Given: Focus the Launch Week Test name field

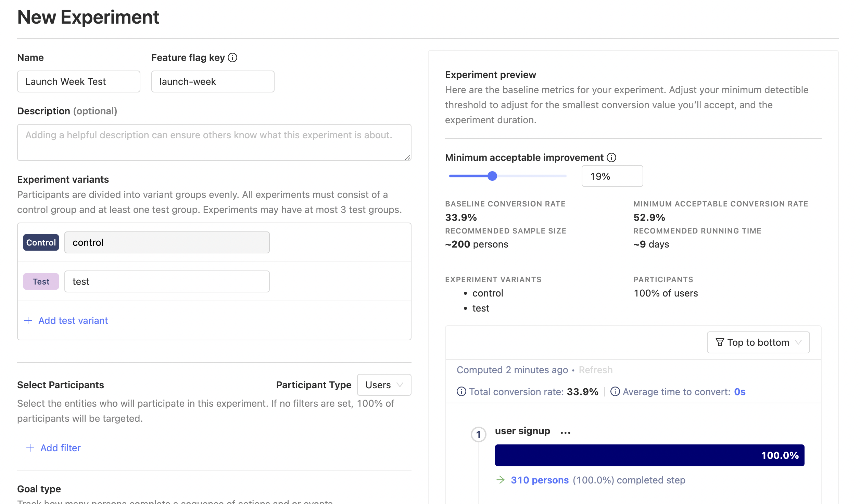Looking at the screenshot, I should pyautogui.click(x=78, y=81).
